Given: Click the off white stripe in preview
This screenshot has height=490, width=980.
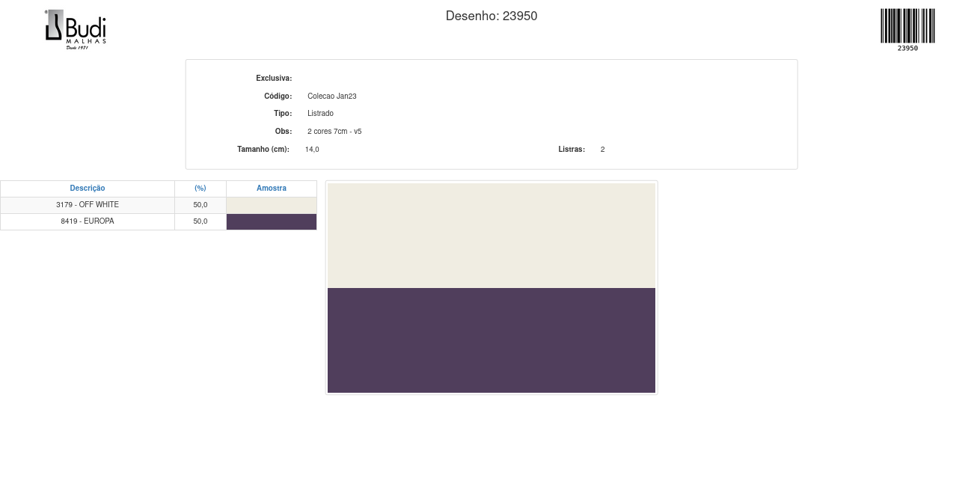Looking at the screenshot, I should point(491,236).
